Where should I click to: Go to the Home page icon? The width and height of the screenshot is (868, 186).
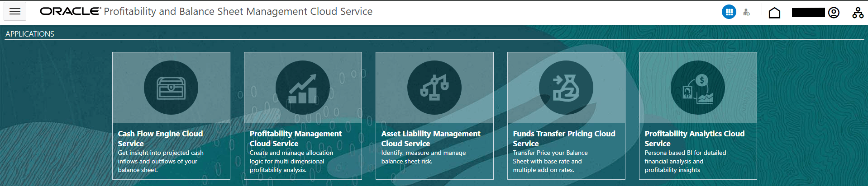coord(774,13)
